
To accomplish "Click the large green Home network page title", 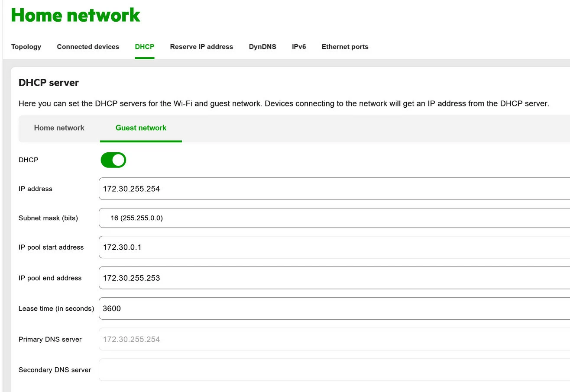I will pos(75,15).
